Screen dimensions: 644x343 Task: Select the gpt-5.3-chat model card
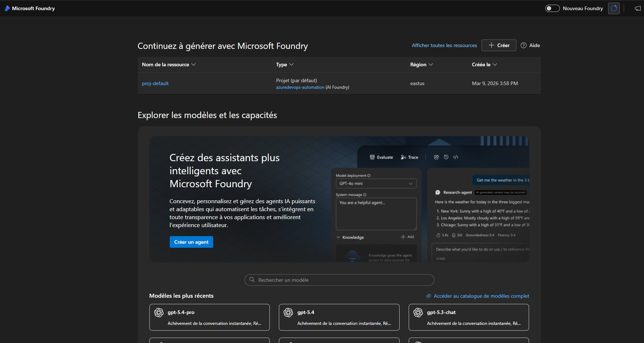point(468,317)
